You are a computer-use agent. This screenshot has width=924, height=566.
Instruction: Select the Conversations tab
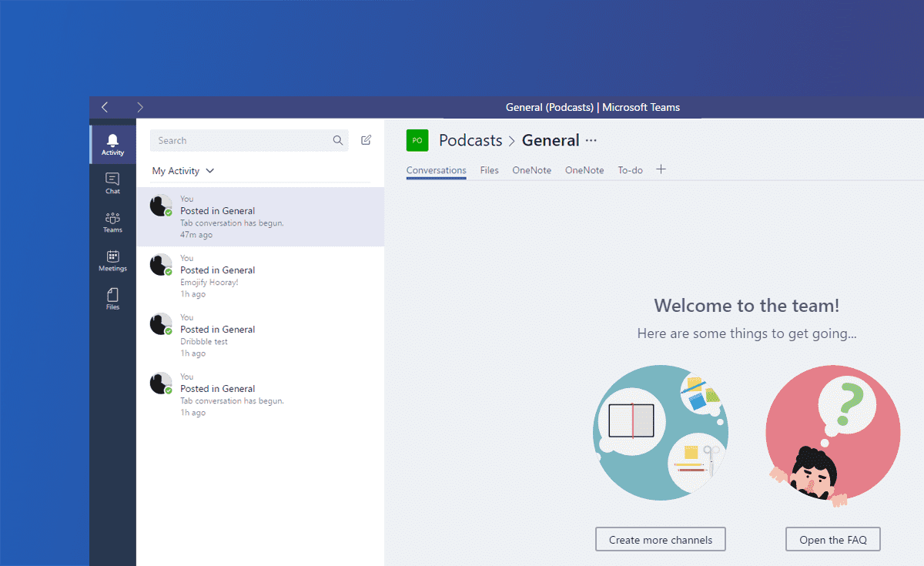[436, 170]
